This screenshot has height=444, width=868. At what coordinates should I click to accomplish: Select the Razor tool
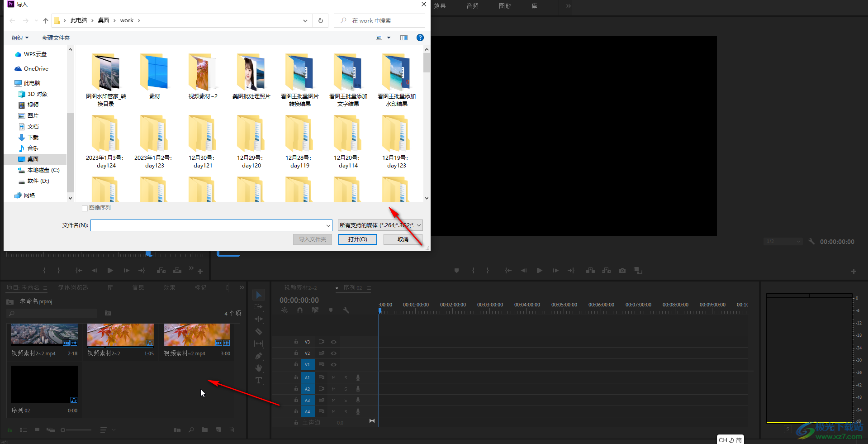[259, 331]
